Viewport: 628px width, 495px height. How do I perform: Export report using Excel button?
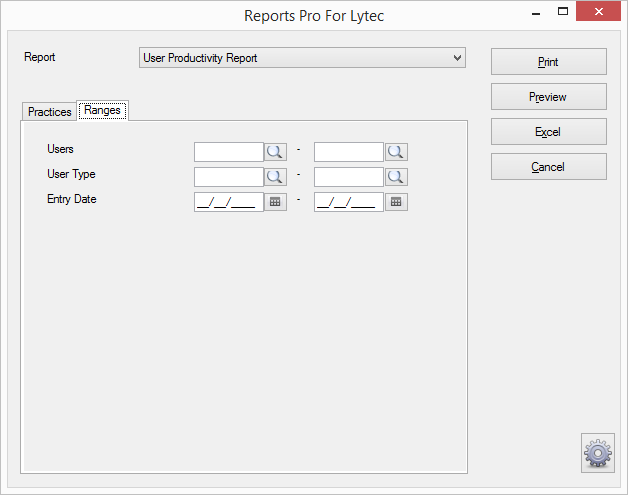(548, 131)
